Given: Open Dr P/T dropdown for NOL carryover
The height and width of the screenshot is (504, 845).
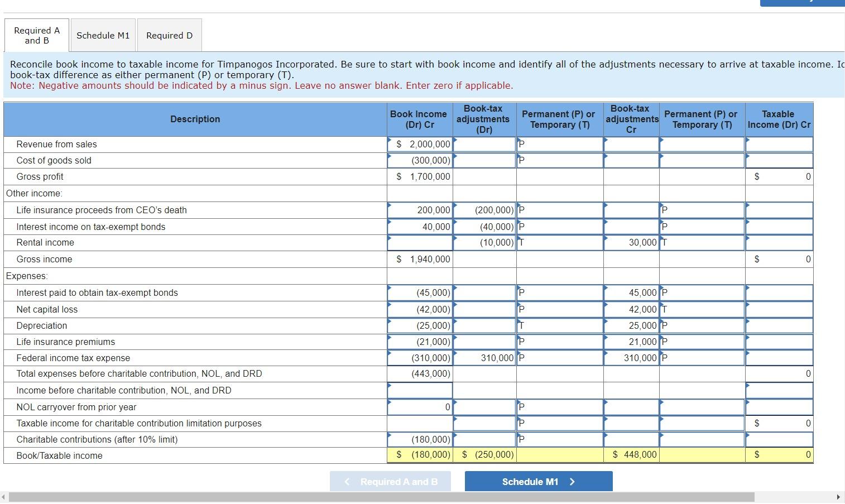Looking at the screenshot, I should pos(560,407).
